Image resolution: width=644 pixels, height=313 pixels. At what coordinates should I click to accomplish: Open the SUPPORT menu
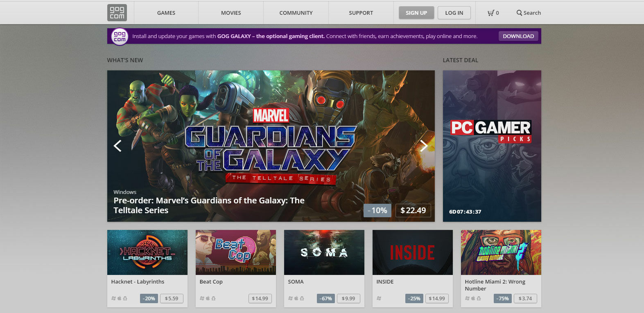[x=361, y=13]
